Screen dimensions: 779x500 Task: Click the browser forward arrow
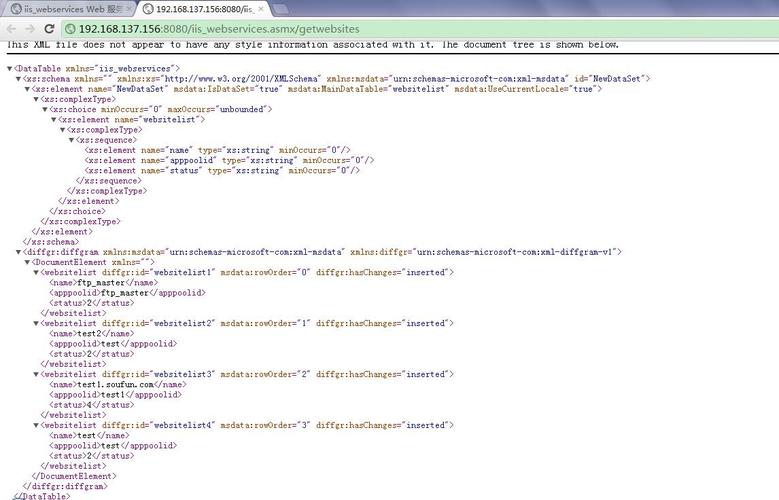point(30,29)
